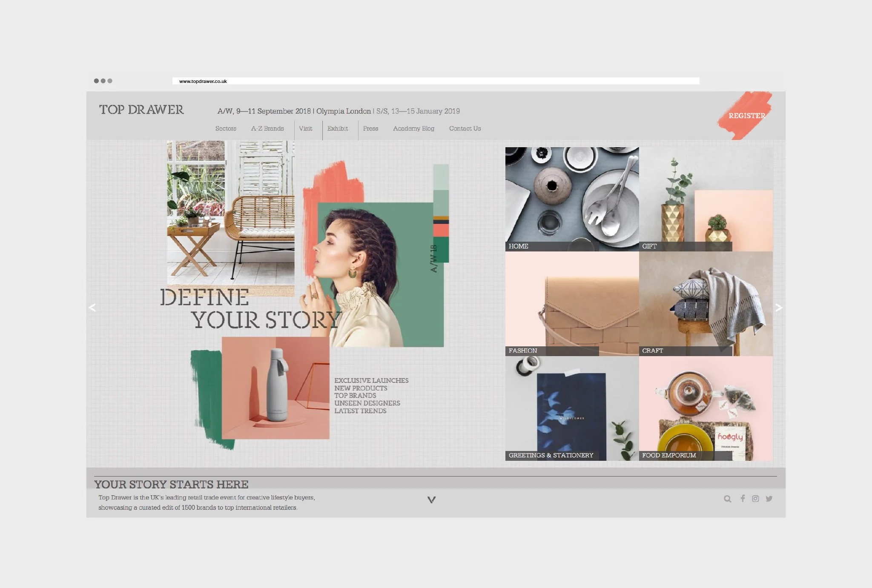
Task: Open the A-Z Brands menu item
Action: tap(267, 128)
